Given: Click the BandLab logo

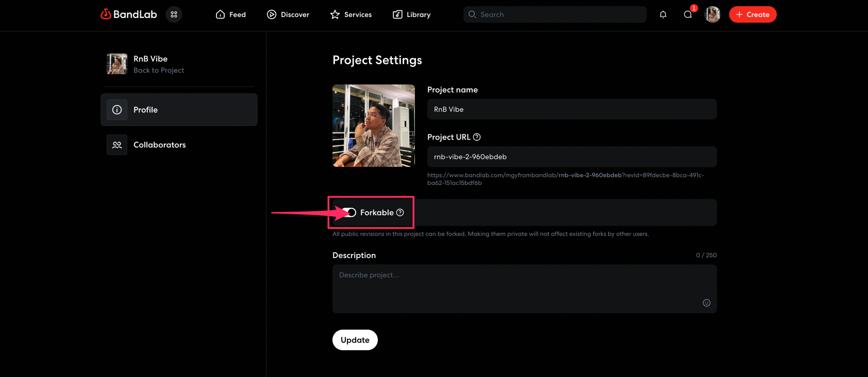Looking at the screenshot, I should 129,14.
